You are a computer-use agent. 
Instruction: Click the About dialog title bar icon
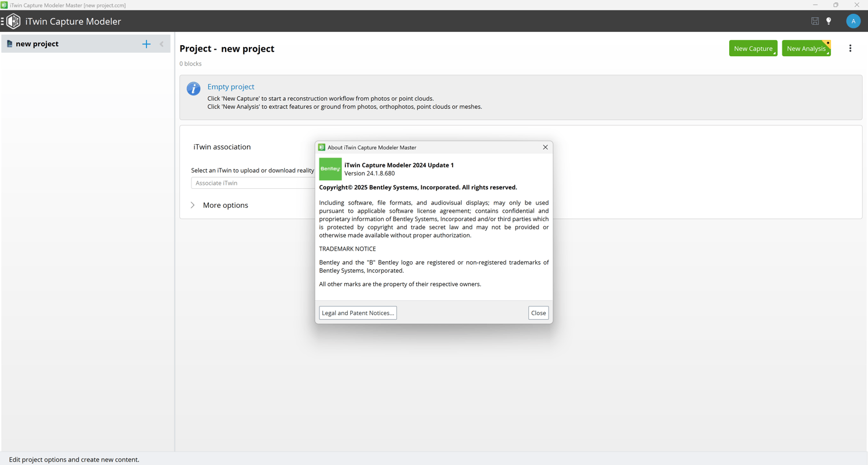pos(322,148)
